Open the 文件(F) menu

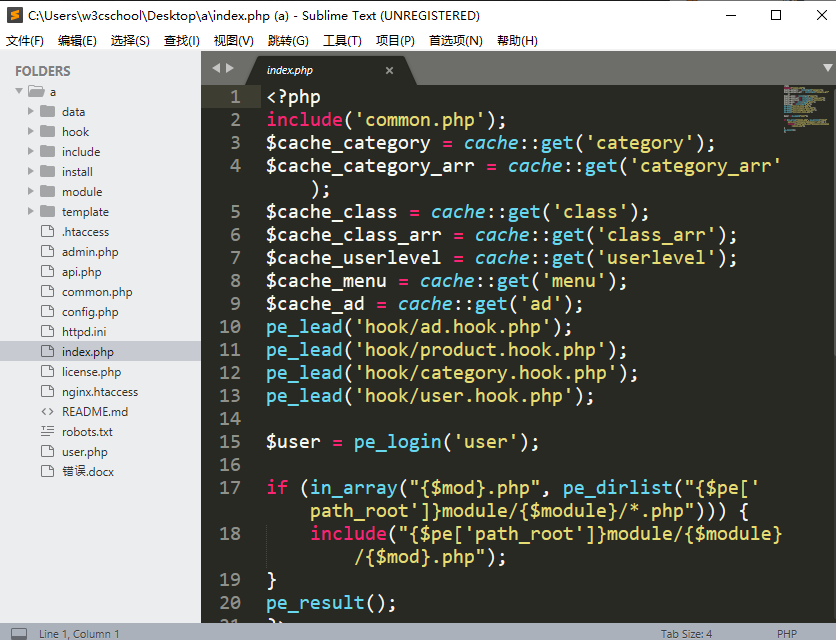tap(25, 41)
